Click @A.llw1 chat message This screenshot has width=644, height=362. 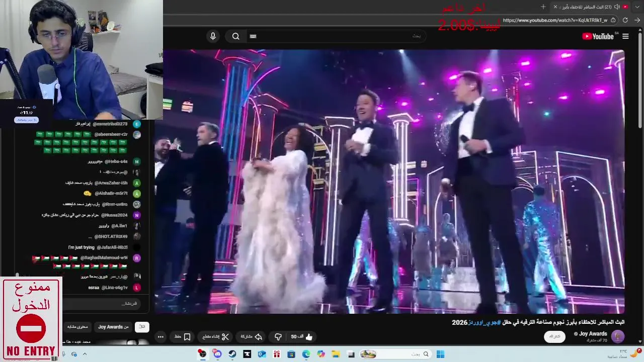tap(113, 226)
